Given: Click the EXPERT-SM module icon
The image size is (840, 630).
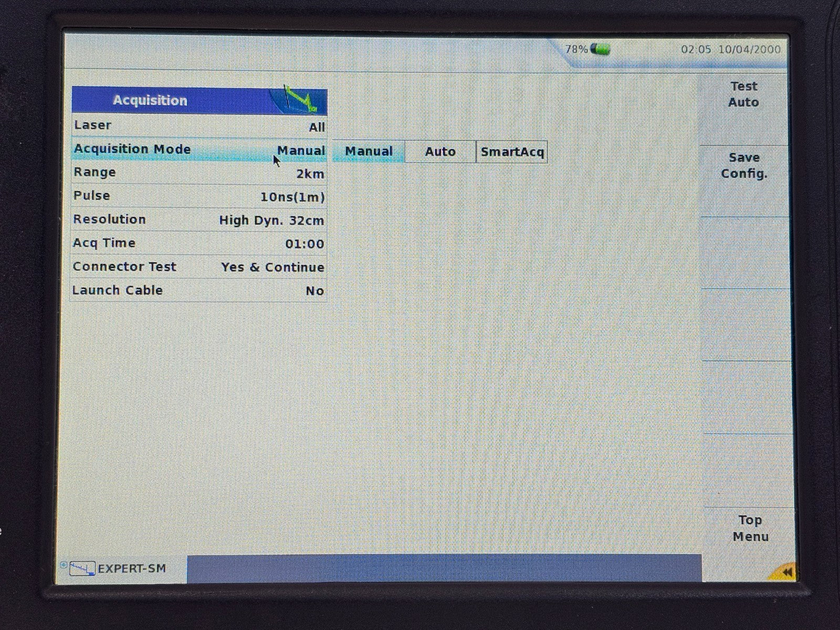Looking at the screenshot, I should (82, 569).
